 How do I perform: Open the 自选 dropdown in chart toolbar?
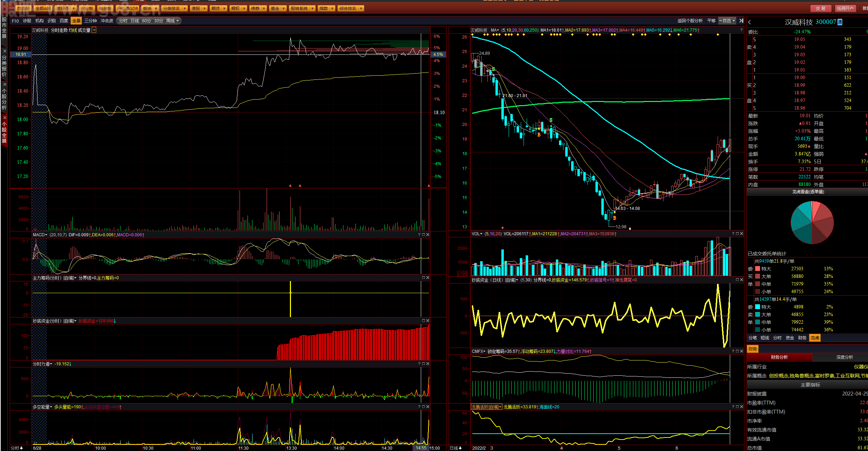coord(727,21)
